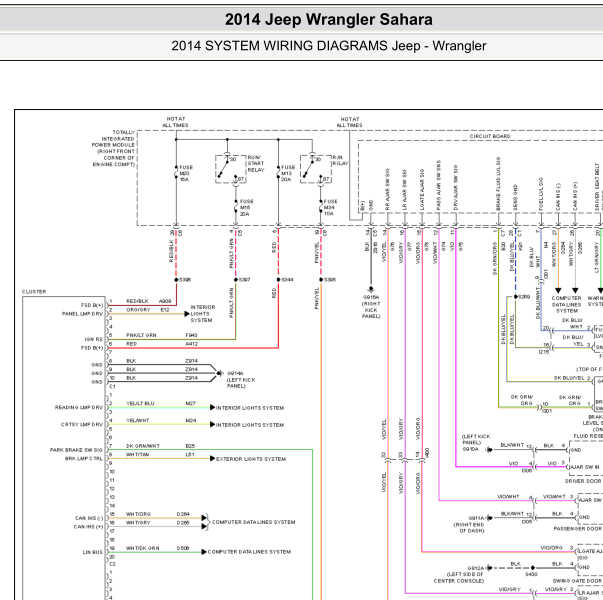
Task: Click ground 'G912A (LEFT SIDE OF CENTER CONSOLE)'
Action: (x=459, y=574)
